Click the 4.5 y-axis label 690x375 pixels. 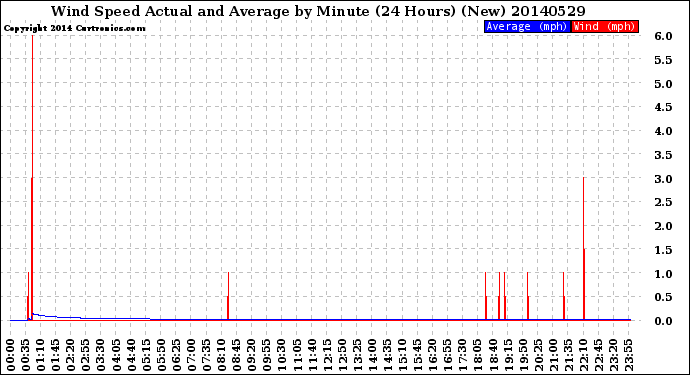(663, 107)
